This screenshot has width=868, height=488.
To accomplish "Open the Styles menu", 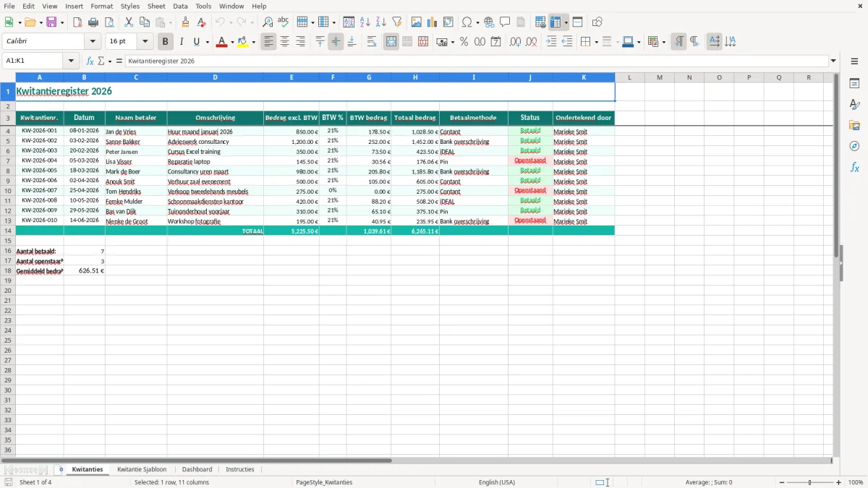I will pyautogui.click(x=130, y=6).
